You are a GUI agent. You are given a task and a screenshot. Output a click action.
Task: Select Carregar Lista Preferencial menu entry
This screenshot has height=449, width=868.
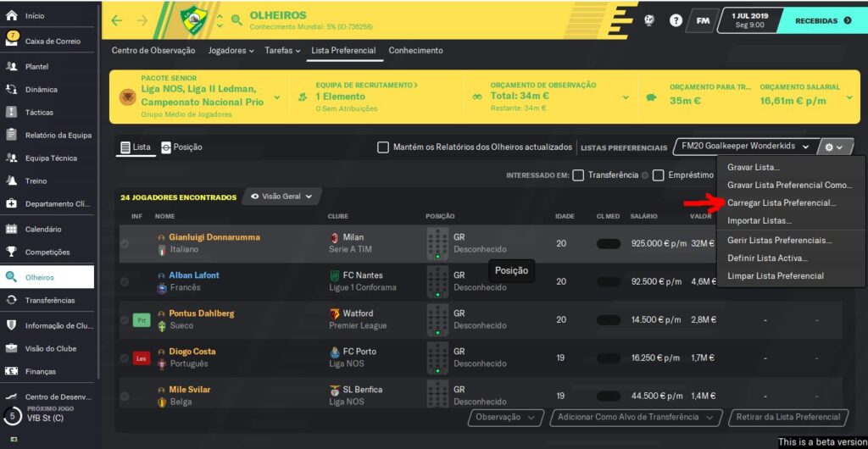tap(781, 203)
